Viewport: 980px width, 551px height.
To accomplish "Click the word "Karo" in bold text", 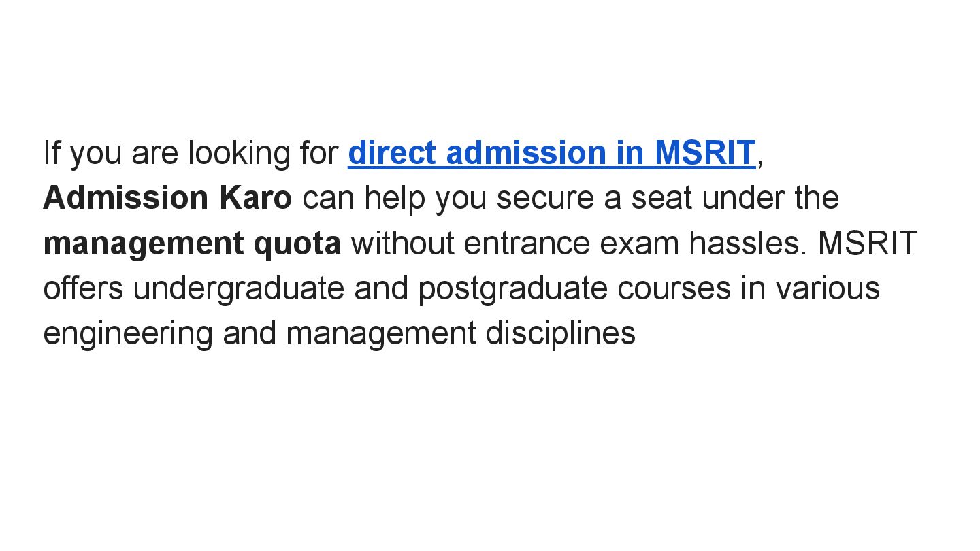I will pyautogui.click(x=255, y=198).
